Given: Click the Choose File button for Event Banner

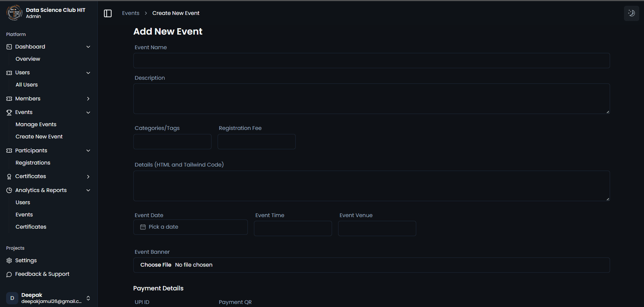Looking at the screenshot, I should pos(156,265).
